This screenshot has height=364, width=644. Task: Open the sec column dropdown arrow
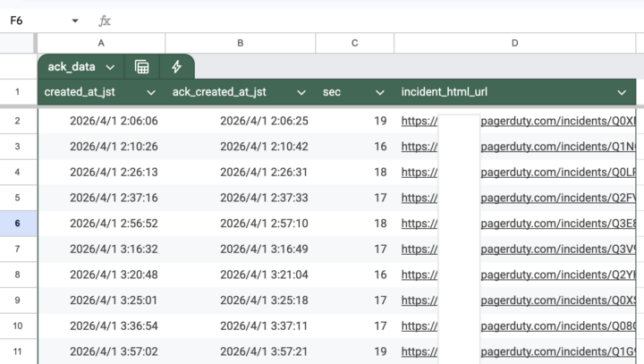click(379, 92)
